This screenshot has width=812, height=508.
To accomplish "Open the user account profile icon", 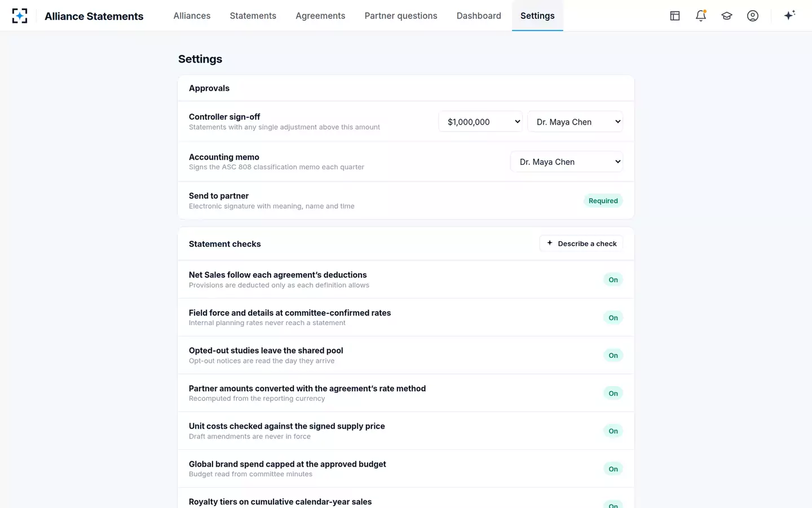I will click(753, 16).
